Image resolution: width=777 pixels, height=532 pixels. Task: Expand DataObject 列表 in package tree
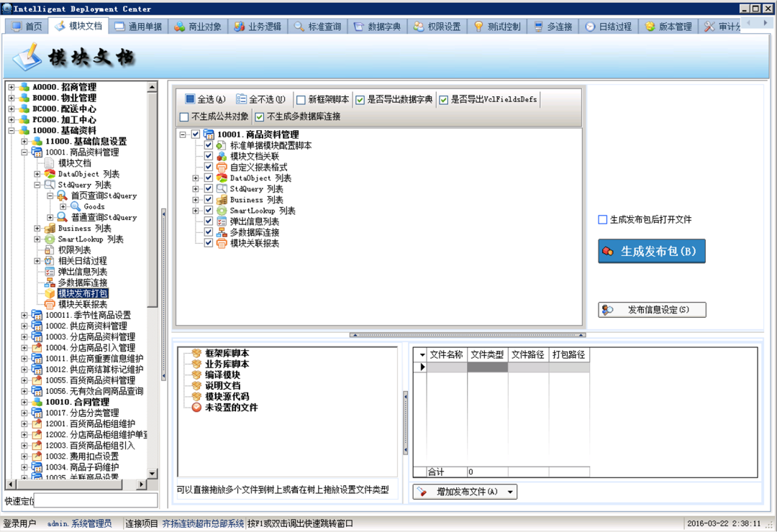tap(196, 178)
